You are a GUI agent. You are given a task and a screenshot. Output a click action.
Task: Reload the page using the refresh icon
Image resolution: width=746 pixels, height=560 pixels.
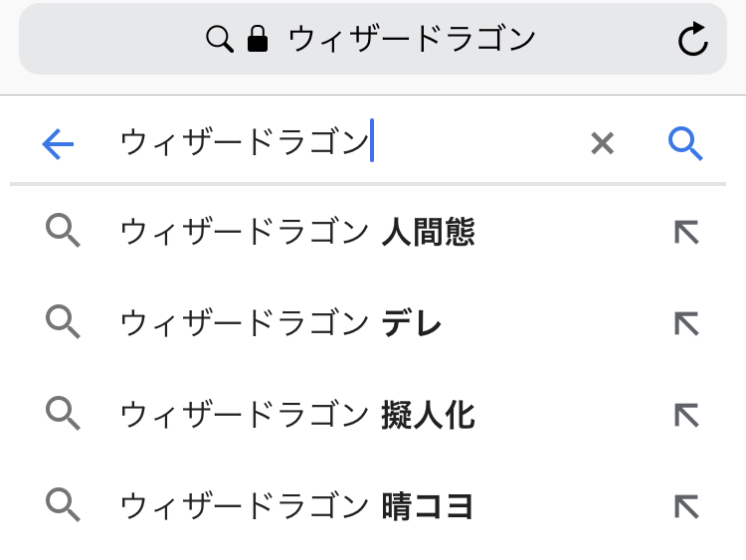coord(692,40)
